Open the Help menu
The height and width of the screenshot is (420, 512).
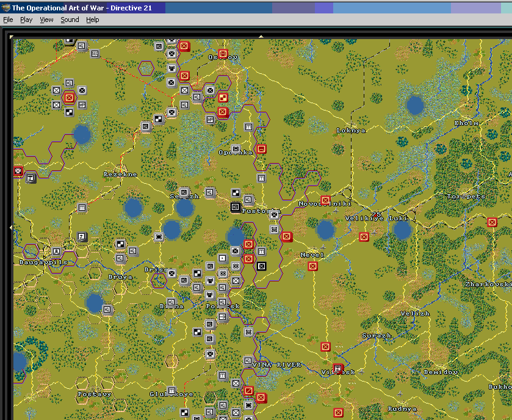[x=92, y=20]
